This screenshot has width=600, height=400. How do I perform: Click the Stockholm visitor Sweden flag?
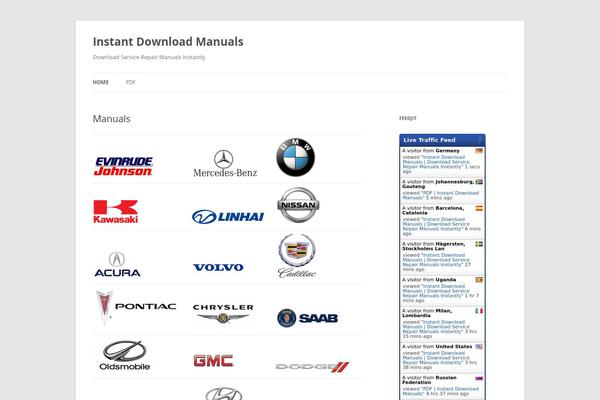pos(479,244)
